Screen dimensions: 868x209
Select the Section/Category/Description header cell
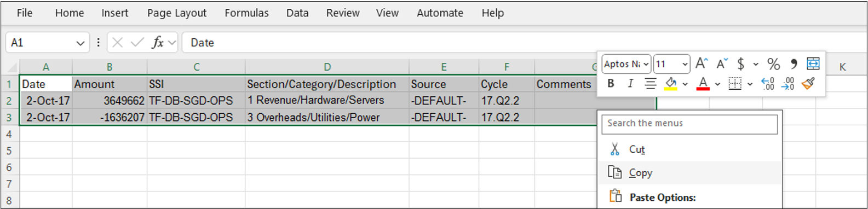pos(327,84)
